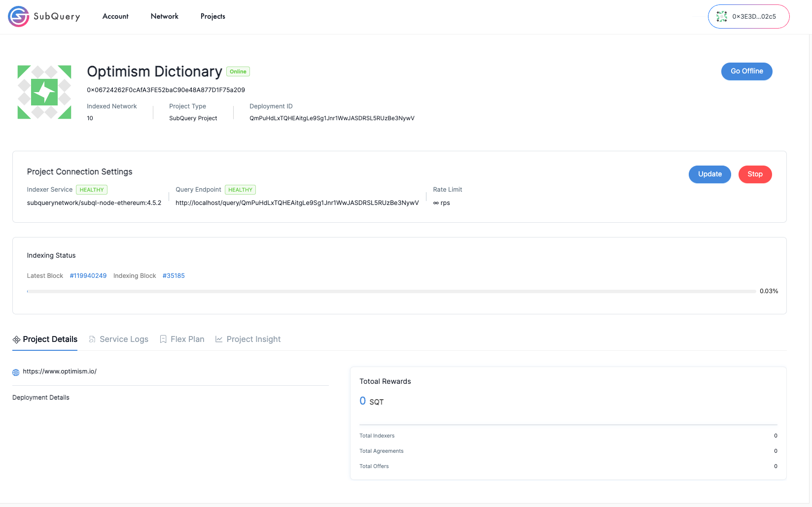Click the Total Indexers row
The image size is (812, 507).
[568, 436]
